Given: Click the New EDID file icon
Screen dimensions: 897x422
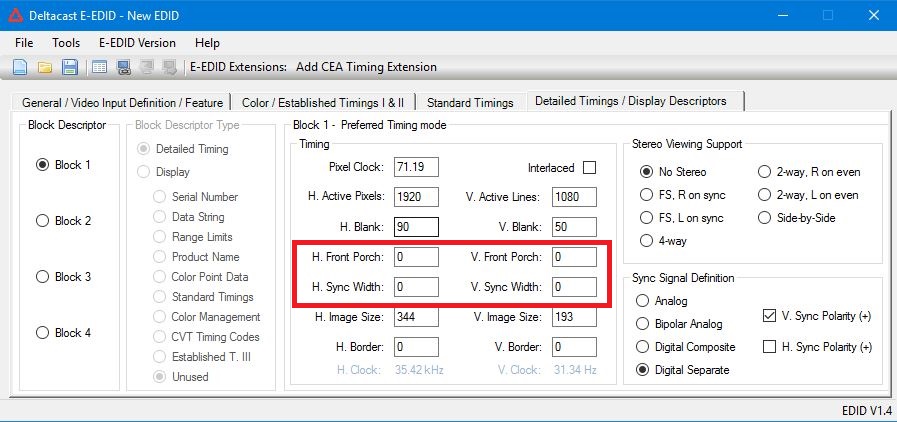Looking at the screenshot, I should point(20,68).
